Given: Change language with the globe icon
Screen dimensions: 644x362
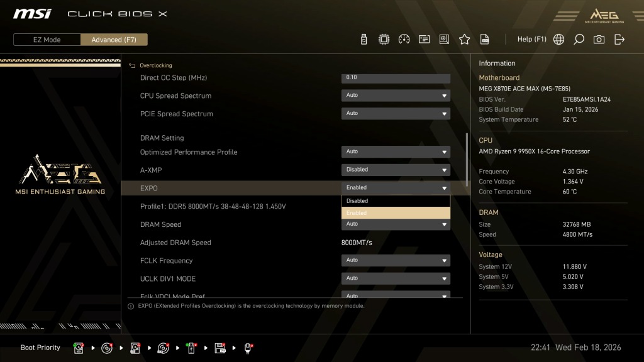Looking at the screenshot, I should tap(558, 40).
